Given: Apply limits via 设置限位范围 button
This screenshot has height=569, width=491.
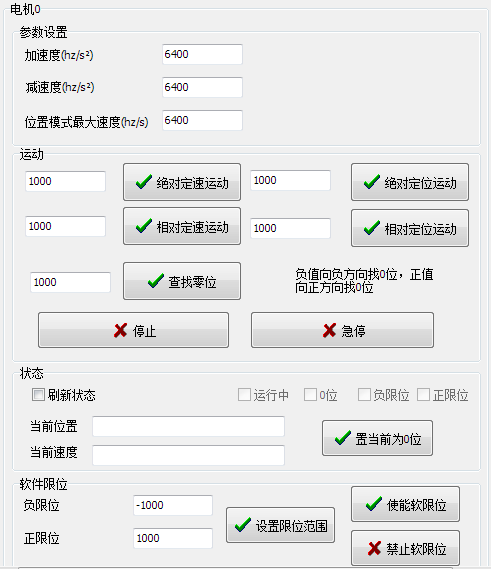Looking at the screenshot, I should click(x=280, y=525).
